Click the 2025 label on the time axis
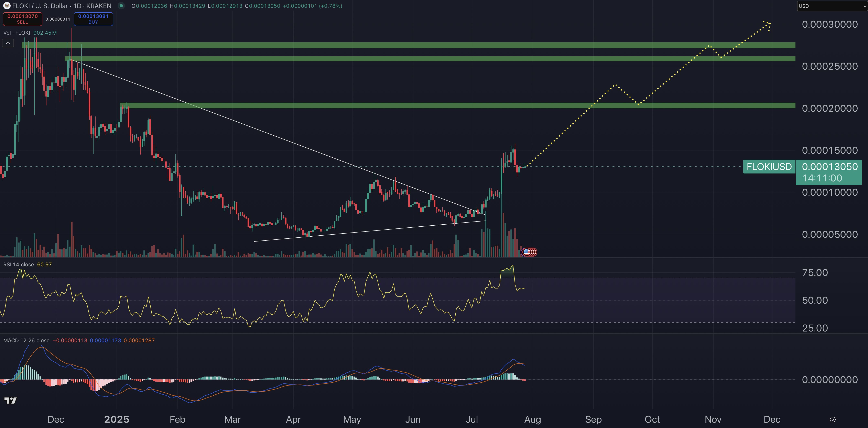This screenshot has height=428, width=868. [117, 419]
